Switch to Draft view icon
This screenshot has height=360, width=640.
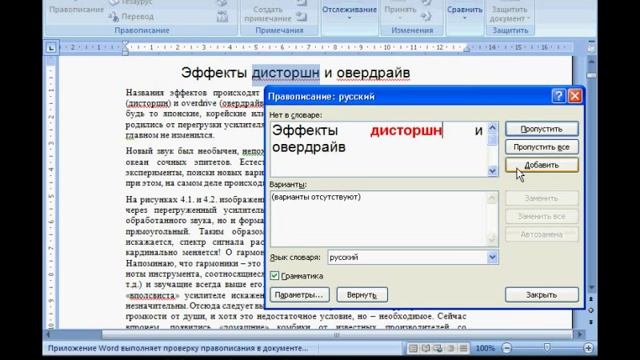click(x=463, y=348)
